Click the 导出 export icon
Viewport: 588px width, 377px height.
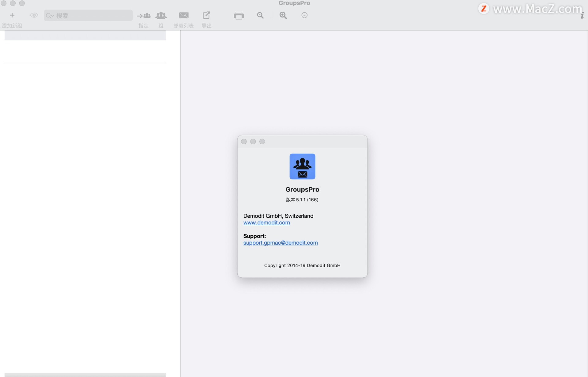[x=206, y=15]
